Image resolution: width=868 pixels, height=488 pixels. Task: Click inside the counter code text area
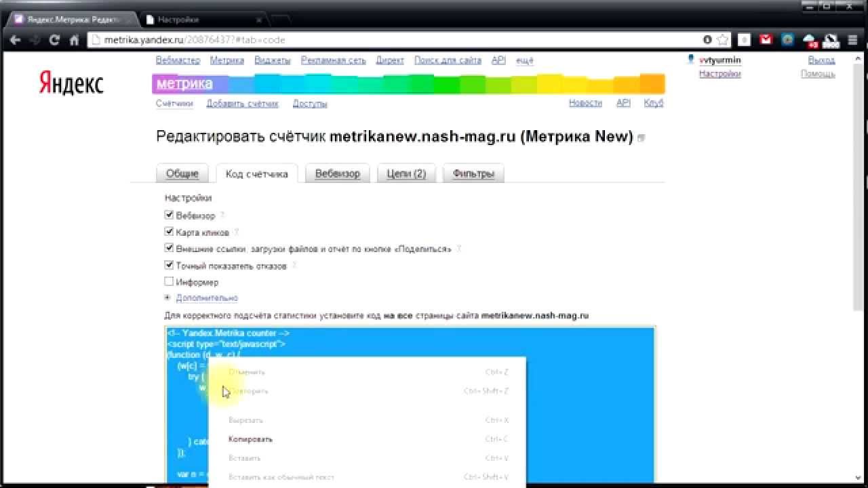(410, 405)
